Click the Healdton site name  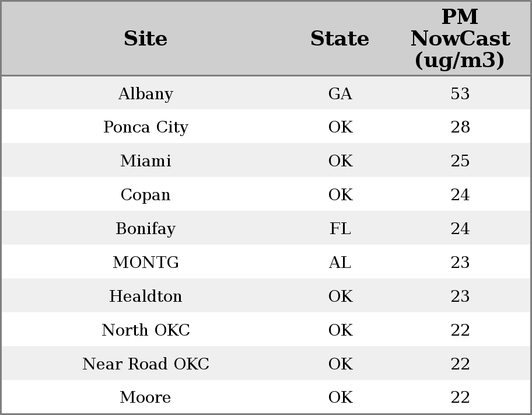(145, 297)
